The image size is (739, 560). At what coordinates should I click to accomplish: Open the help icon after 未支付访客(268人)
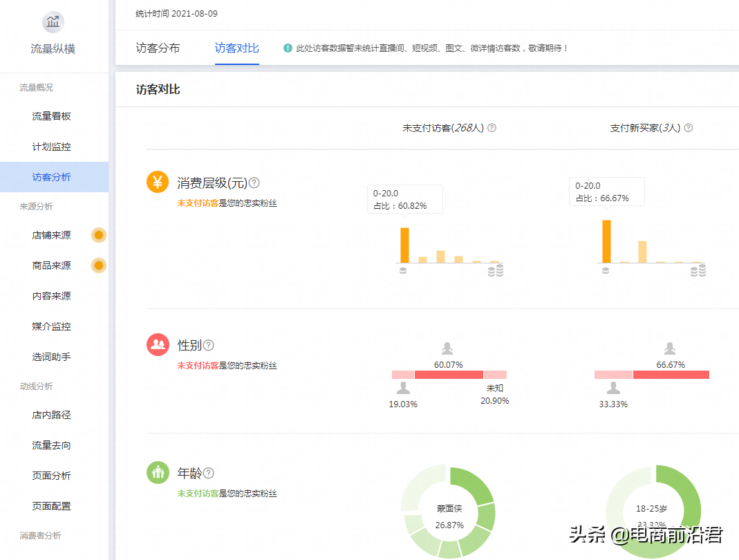click(x=491, y=128)
